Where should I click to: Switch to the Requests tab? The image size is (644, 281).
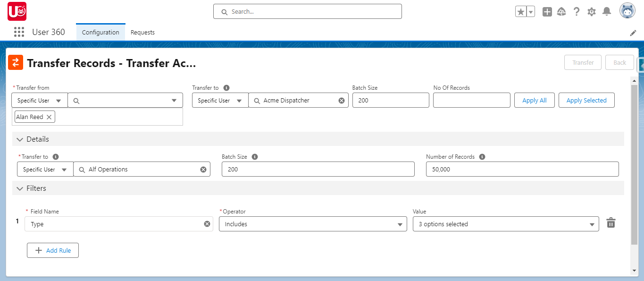pyautogui.click(x=142, y=32)
